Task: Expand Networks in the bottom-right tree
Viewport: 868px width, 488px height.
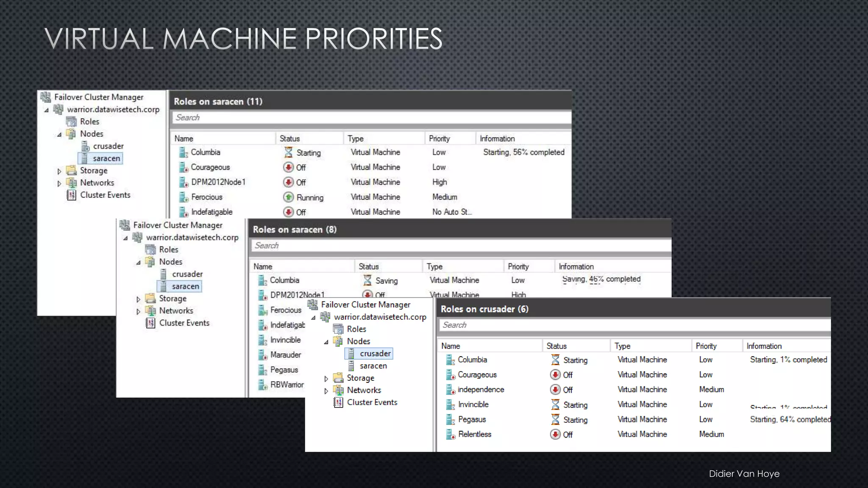Action: pos(326,391)
